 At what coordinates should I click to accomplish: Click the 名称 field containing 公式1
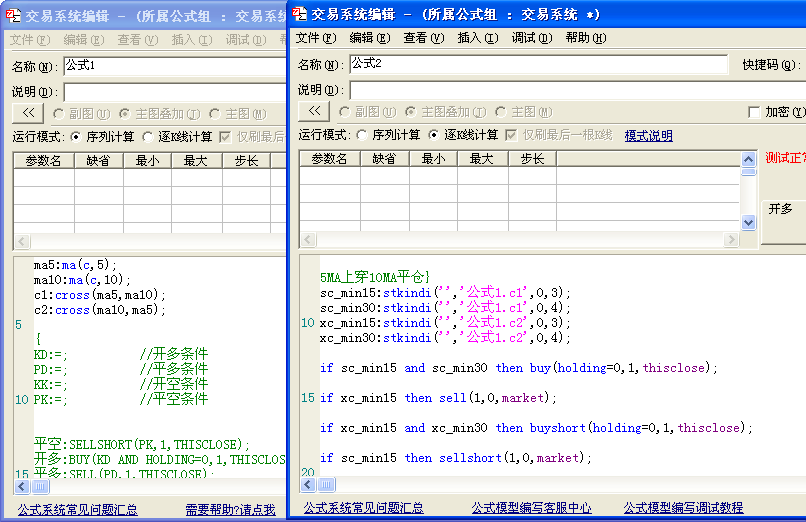pyautogui.click(x=175, y=66)
